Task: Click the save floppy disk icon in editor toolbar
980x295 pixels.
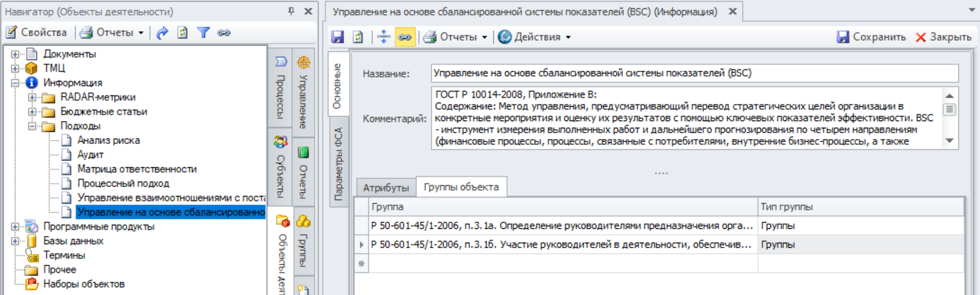Action: pyautogui.click(x=338, y=37)
